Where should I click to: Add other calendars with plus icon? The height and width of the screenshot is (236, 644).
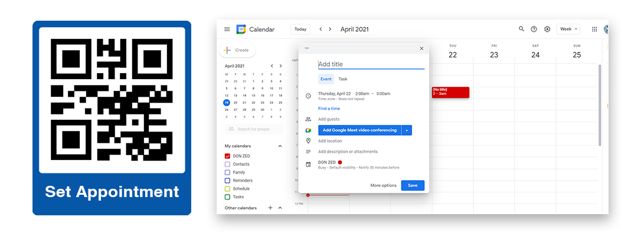click(270, 208)
